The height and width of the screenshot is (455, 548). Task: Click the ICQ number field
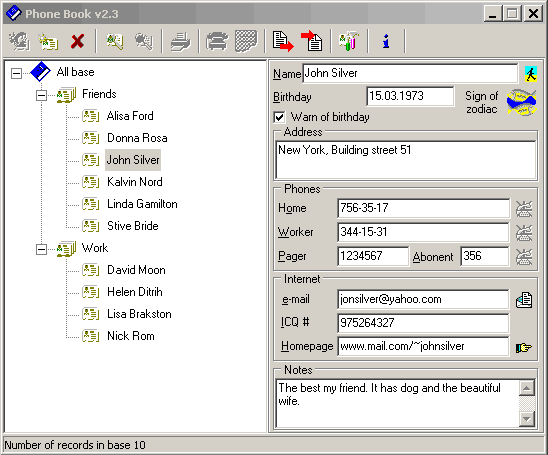(x=423, y=323)
